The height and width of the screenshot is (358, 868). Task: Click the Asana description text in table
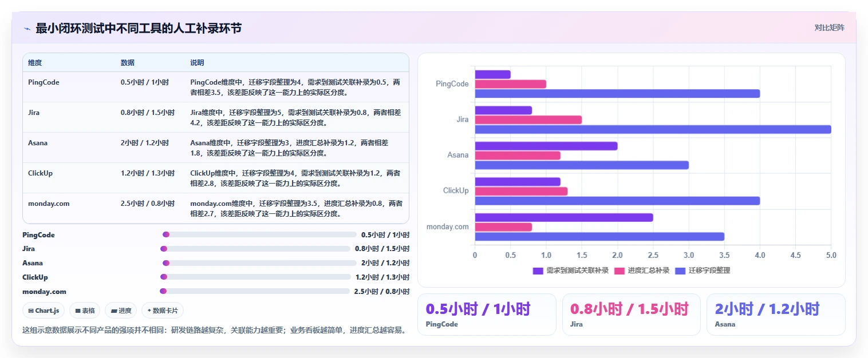[289, 148]
